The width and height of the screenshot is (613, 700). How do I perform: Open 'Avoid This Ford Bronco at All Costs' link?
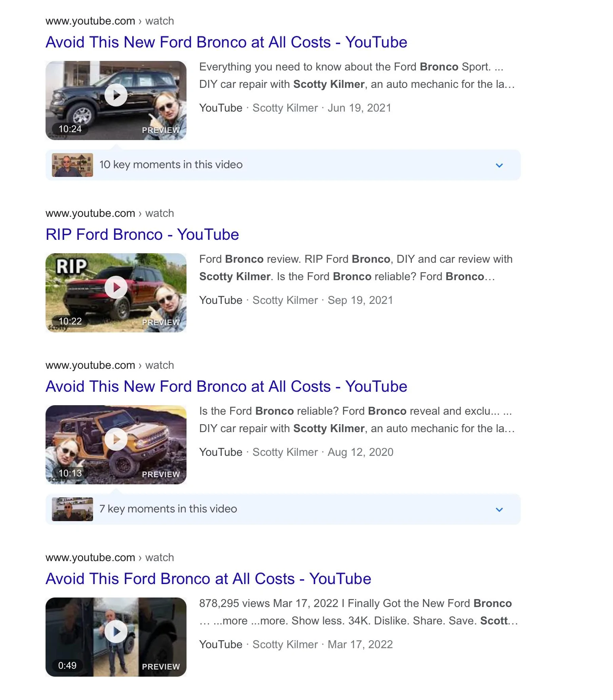pos(208,579)
